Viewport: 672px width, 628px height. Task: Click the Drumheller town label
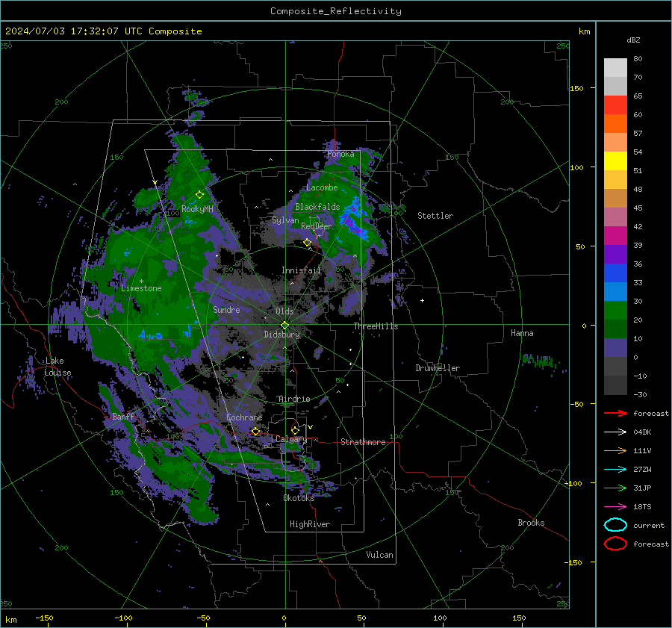pyautogui.click(x=438, y=368)
